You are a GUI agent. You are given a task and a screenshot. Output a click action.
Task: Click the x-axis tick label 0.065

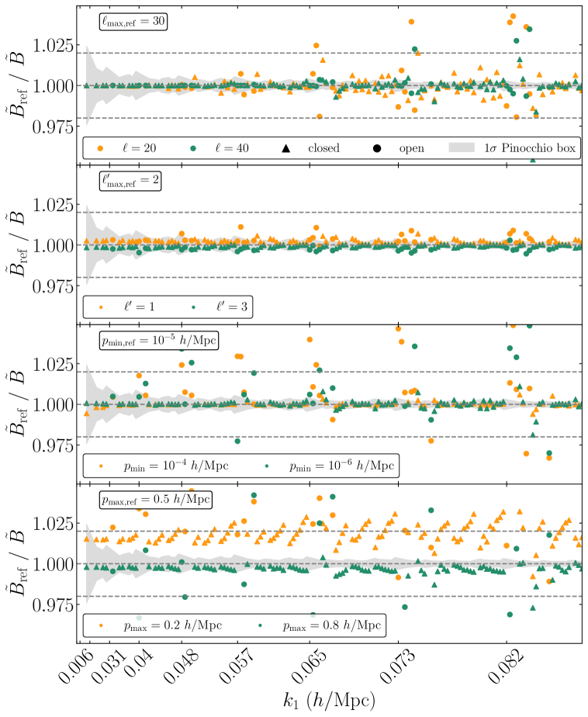(309, 667)
